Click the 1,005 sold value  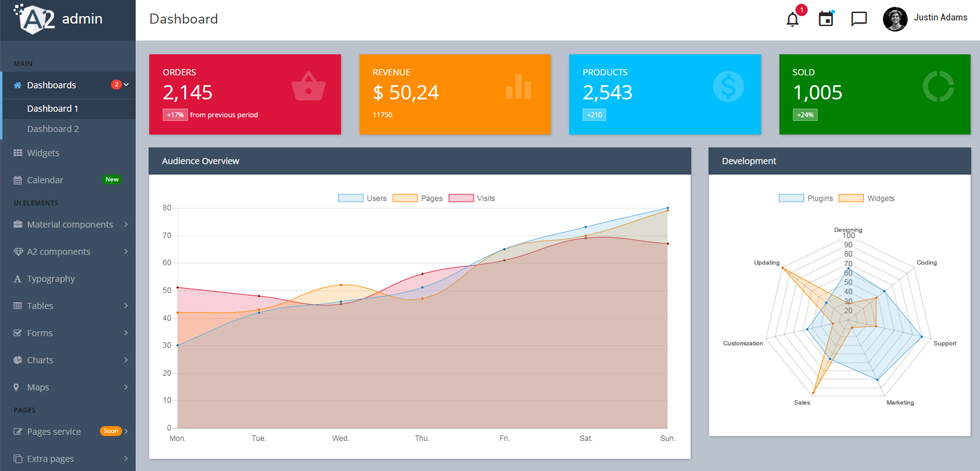pyautogui.click(x=818, y=92)
